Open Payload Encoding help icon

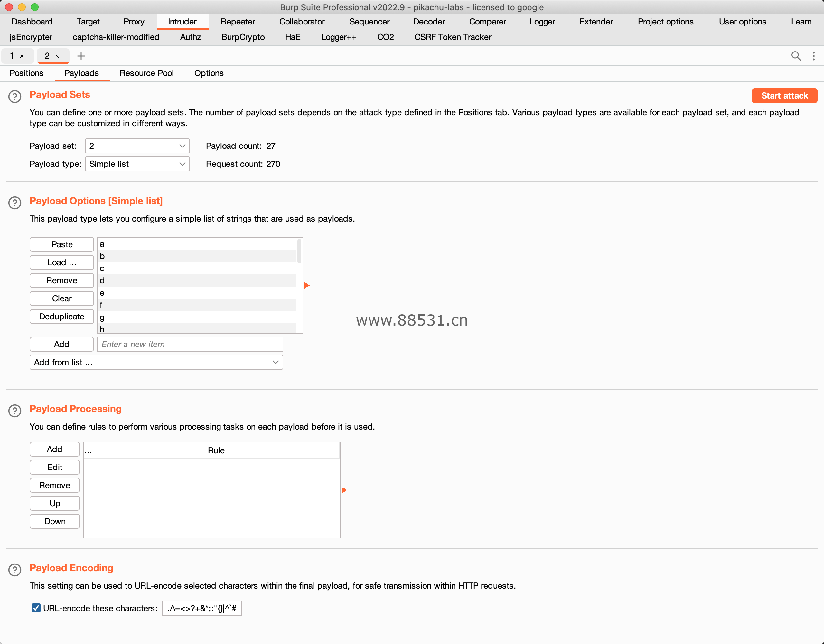tap(15, 570)
